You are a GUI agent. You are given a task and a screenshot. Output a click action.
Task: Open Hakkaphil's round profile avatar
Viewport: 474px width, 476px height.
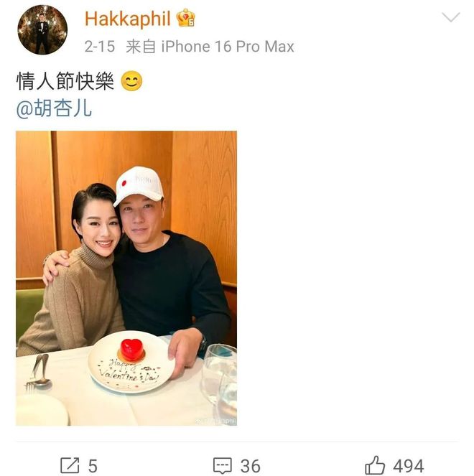pos(42,29)
